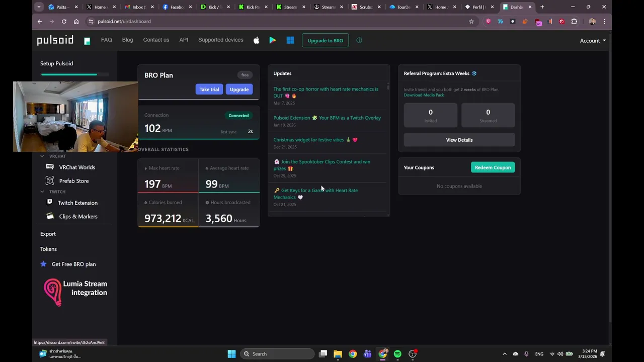The height and width of the screenshot is (362, 644).
Task: Show hidden system tray icons
Action: coord(505,354)
